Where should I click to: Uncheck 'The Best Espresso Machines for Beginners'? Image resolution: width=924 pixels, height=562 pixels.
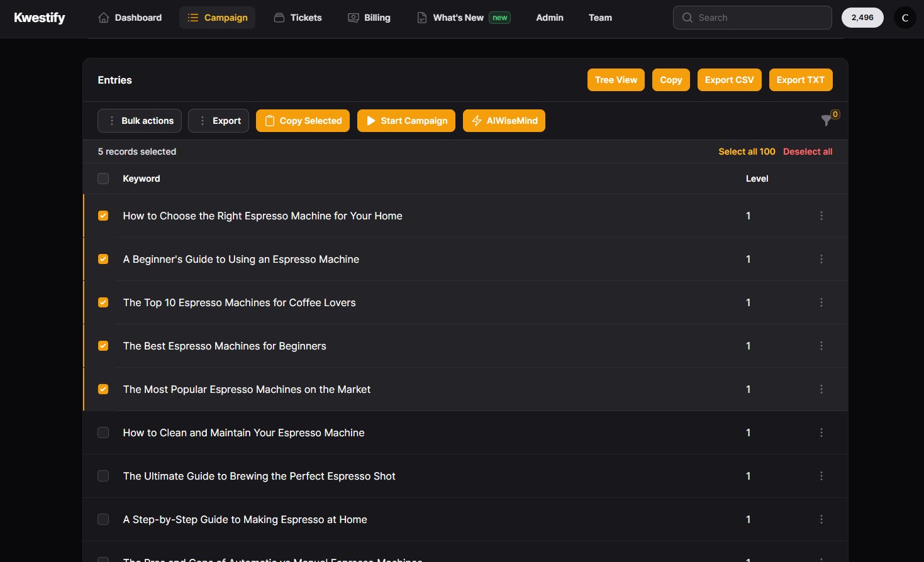(103, 346)
